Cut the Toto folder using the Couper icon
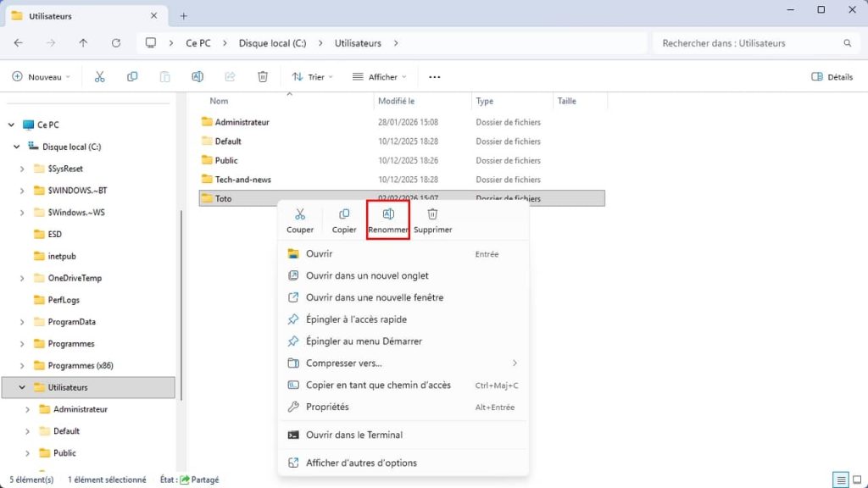The width and height of the screenshot is (868, 488). click(x=300, y=220)
